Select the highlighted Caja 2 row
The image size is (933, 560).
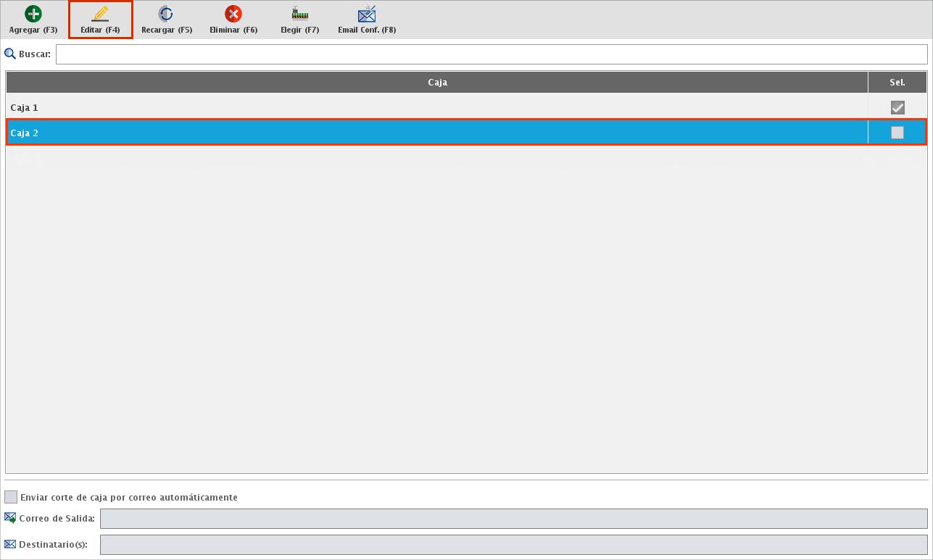[x=435, y=133]
